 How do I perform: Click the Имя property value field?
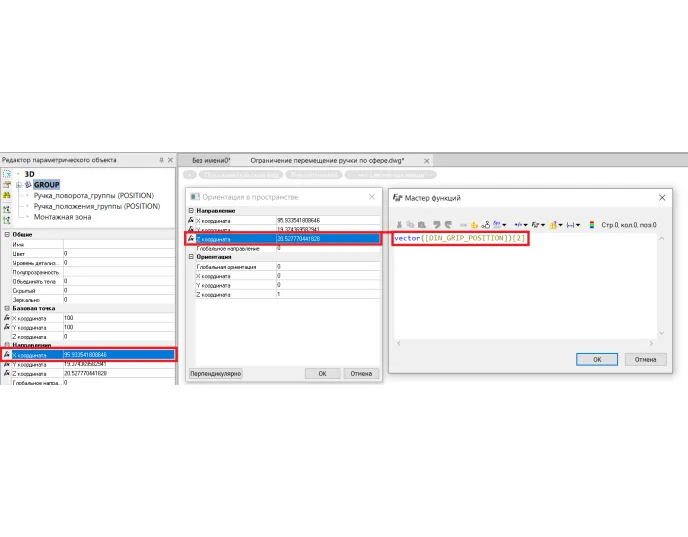119,244
